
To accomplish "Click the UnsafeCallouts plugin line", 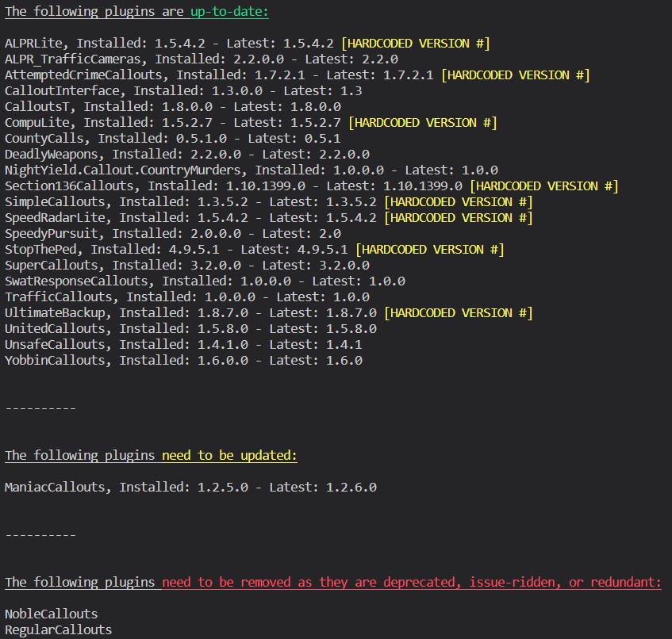I will click(x=183, y=344).
